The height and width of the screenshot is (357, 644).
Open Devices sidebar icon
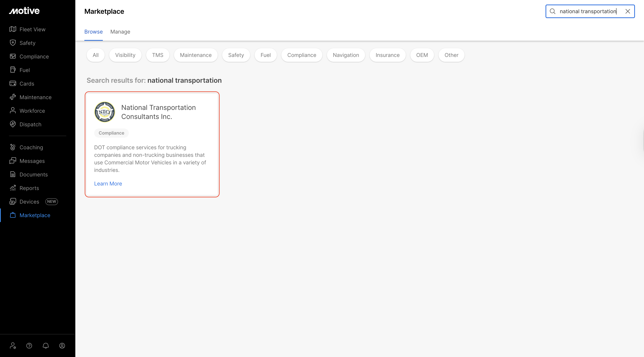13,201
